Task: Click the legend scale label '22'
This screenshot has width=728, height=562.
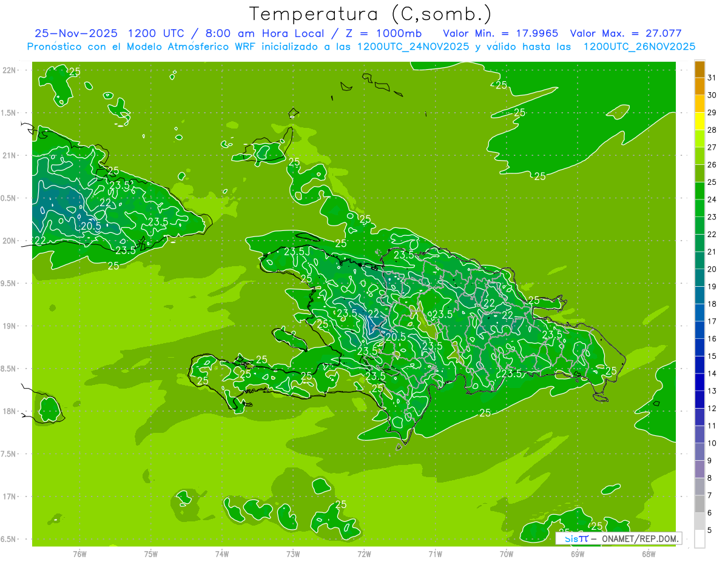Action: tap(712, 234)
